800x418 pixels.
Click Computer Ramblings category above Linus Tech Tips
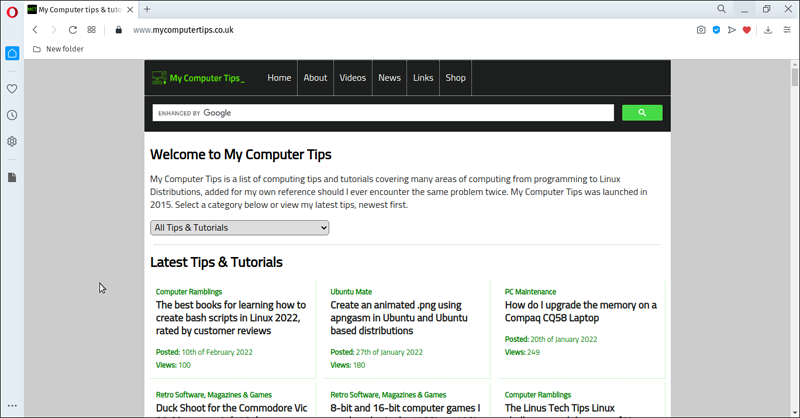pos(538,395)
